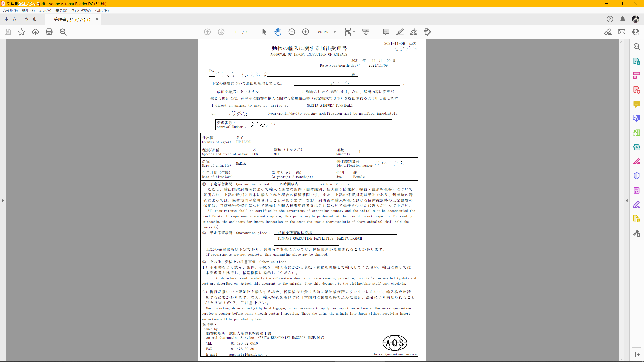Open Organize Pages tool in right pane

tap(637, 75)
